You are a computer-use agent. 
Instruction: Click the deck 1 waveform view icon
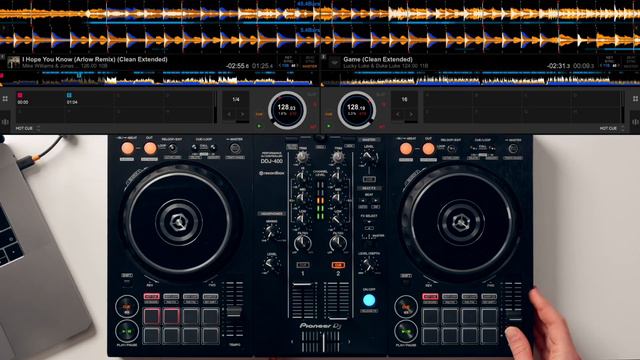5,122
